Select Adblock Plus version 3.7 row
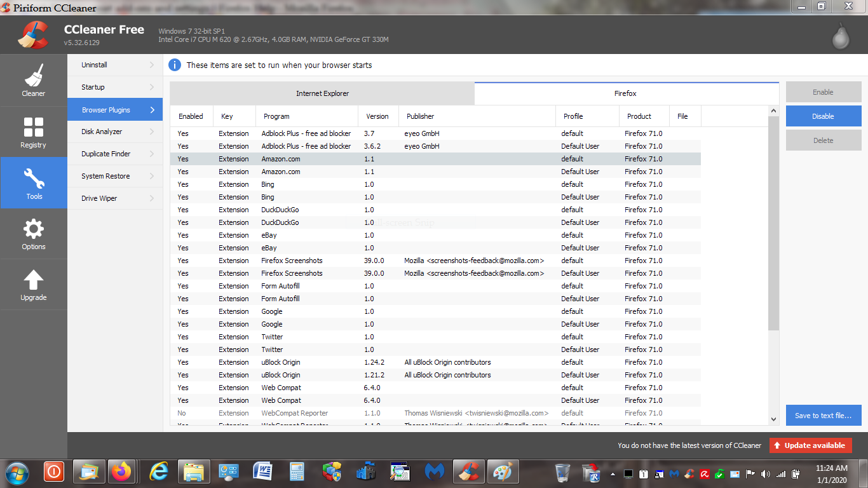The image size is (868, 488). coord(435,133)
